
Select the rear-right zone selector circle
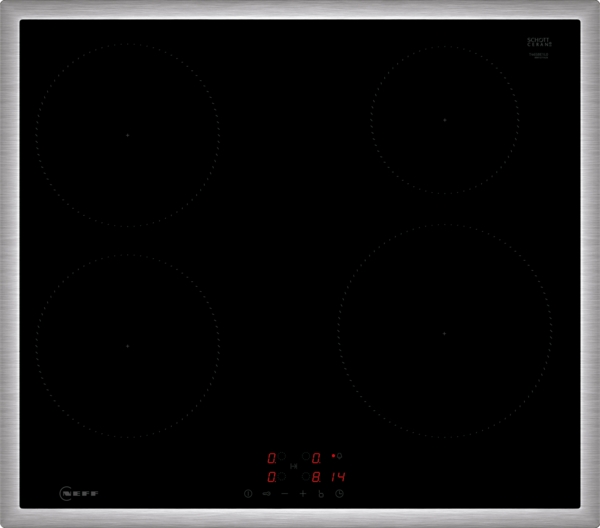(304, 458)
